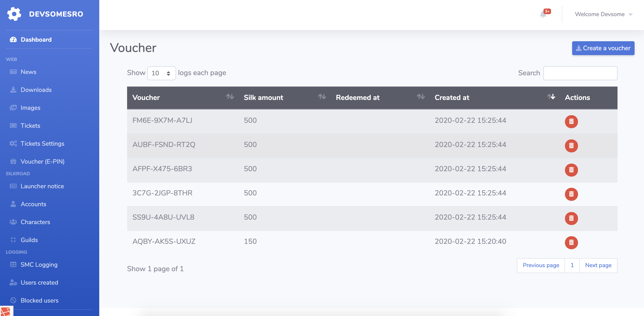Open the logs-per-page dropdown showing 10
Viewport: 644px width, 316px height.
tap(161, 73)
